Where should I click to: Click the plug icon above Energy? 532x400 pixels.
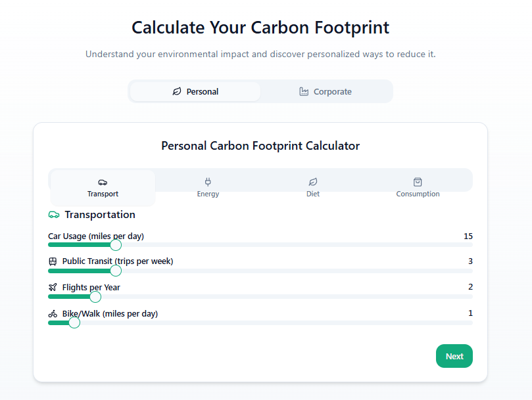(208, 182)
